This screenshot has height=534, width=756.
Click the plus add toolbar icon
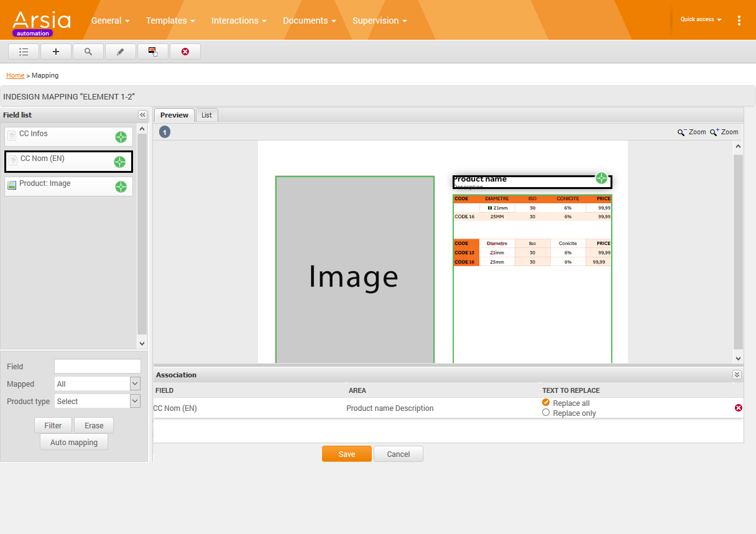[56, 52]
